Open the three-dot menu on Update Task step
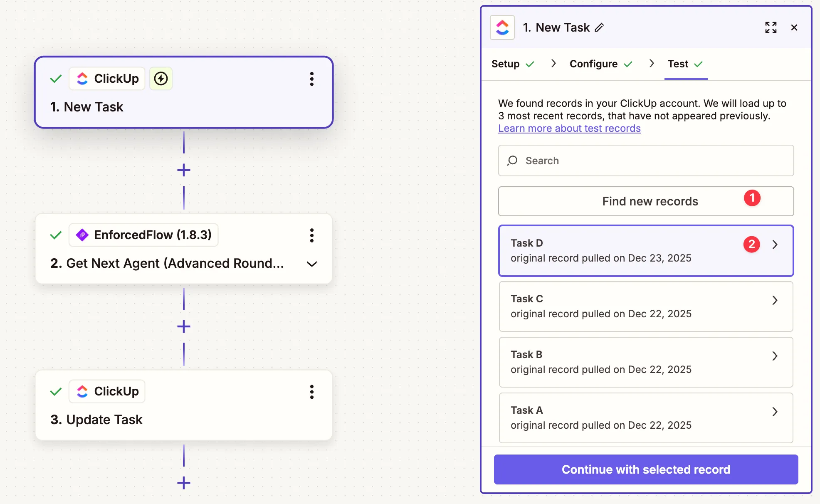Screen dimensions: 820x504 coord(312,391)
